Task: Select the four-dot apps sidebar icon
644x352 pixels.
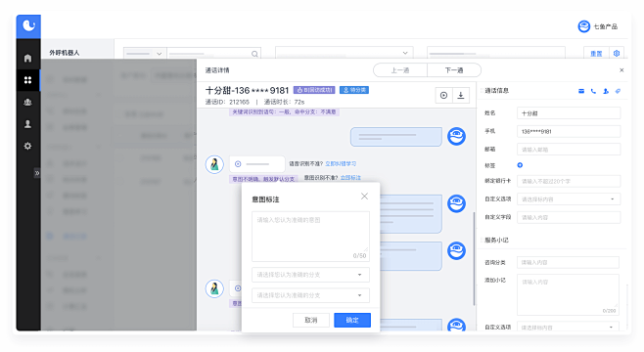Action: tap(28, 80)
